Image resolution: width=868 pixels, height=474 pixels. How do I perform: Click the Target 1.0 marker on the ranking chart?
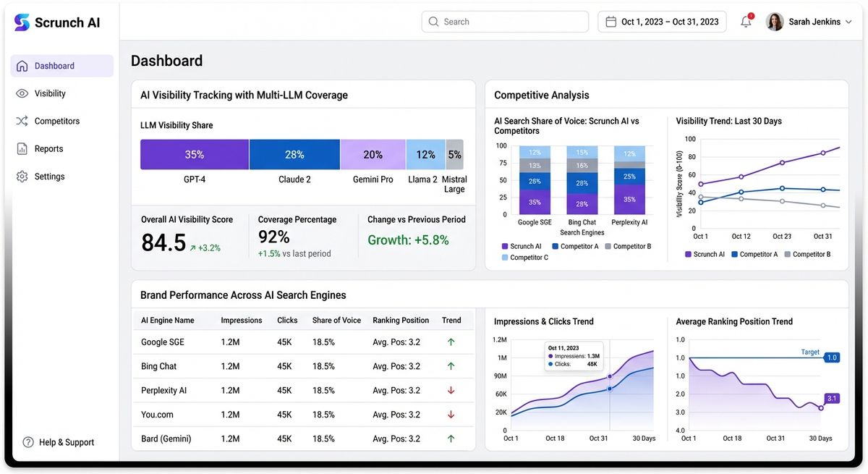pos(830,357)
